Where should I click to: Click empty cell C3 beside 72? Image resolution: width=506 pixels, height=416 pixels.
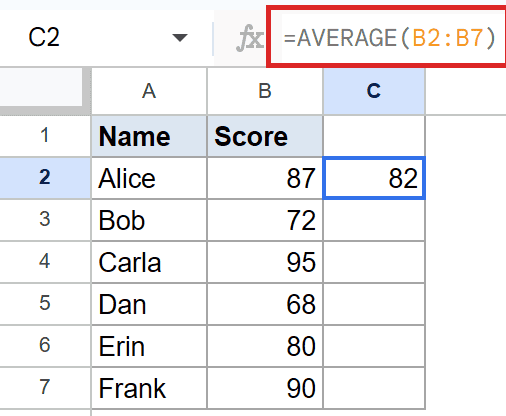(x=374, y=220)
